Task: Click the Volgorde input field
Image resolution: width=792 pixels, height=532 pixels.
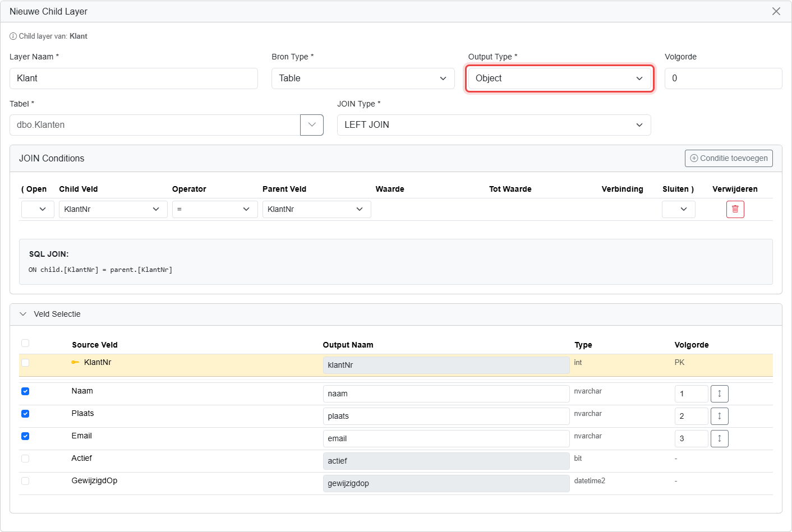Action: (724, 78)
